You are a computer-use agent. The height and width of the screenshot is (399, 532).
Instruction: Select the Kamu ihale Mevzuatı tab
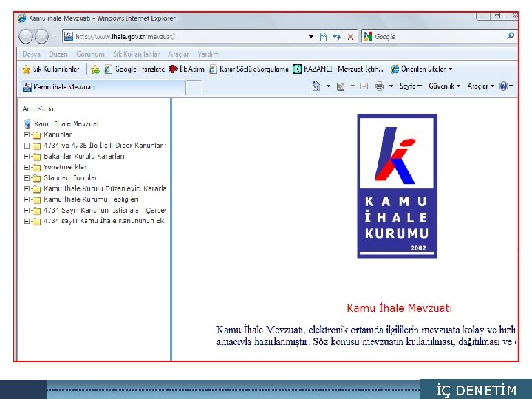[103, 87]
